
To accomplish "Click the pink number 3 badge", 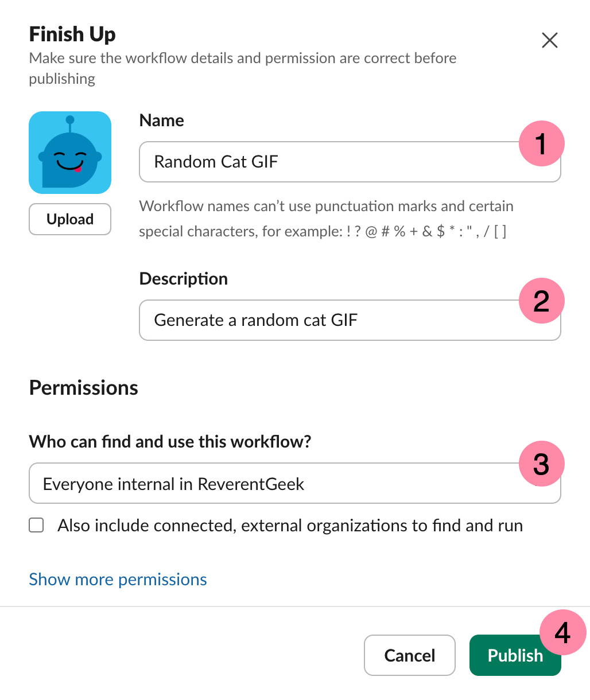I will [541, 464].
